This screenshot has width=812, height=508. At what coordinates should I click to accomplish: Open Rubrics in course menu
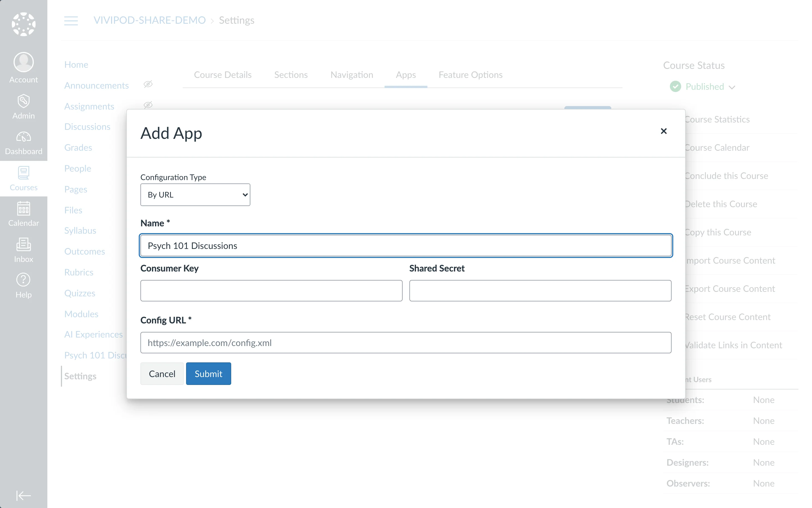click(79, 272)
